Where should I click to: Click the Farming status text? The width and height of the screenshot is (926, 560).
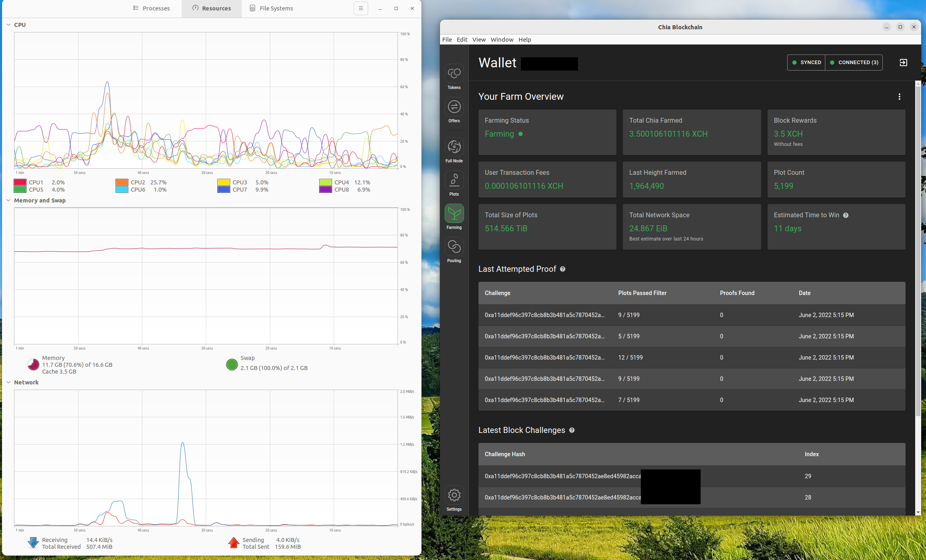coord(499,134)
